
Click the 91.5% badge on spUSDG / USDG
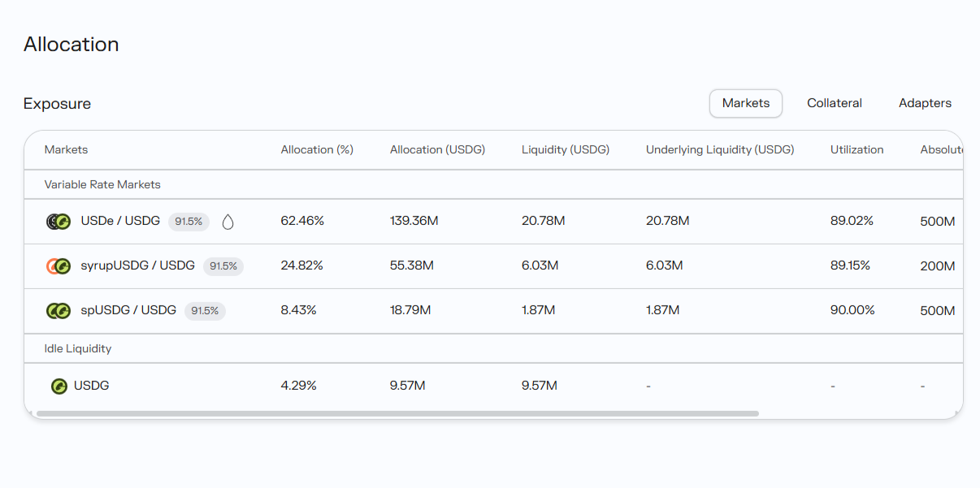tap(205, 310)
